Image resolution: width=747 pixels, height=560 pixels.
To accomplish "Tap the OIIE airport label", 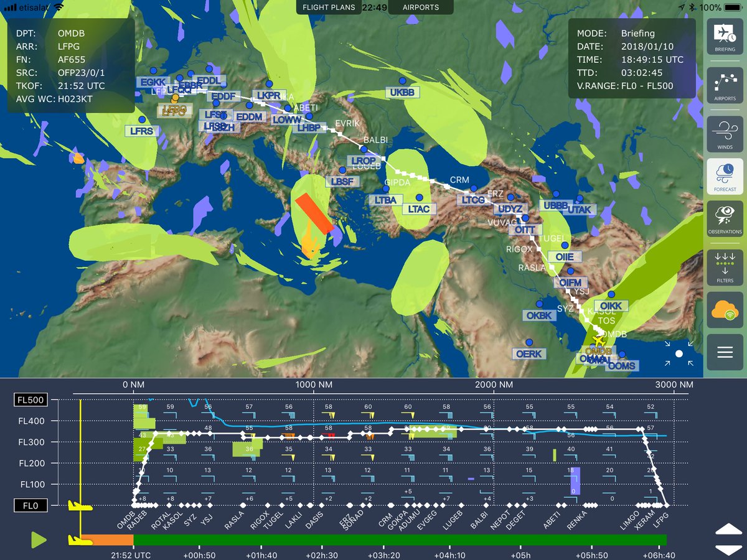I will [564, 257].
